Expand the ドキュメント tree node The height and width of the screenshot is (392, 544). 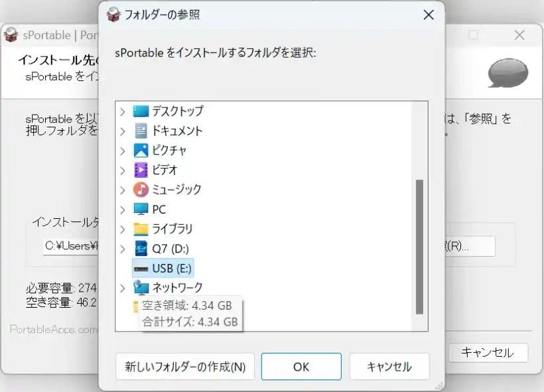123,131
